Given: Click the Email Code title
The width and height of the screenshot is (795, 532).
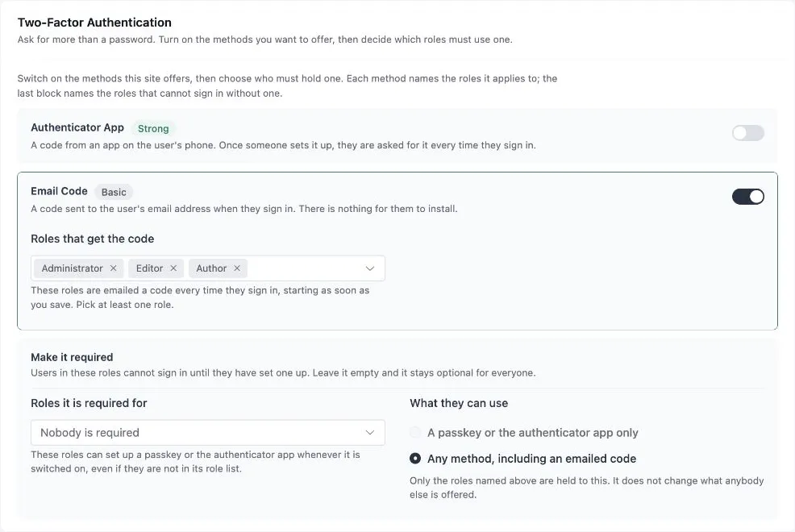Looking at the screenshot, I should pyautogui.click(x=60, y=191).
